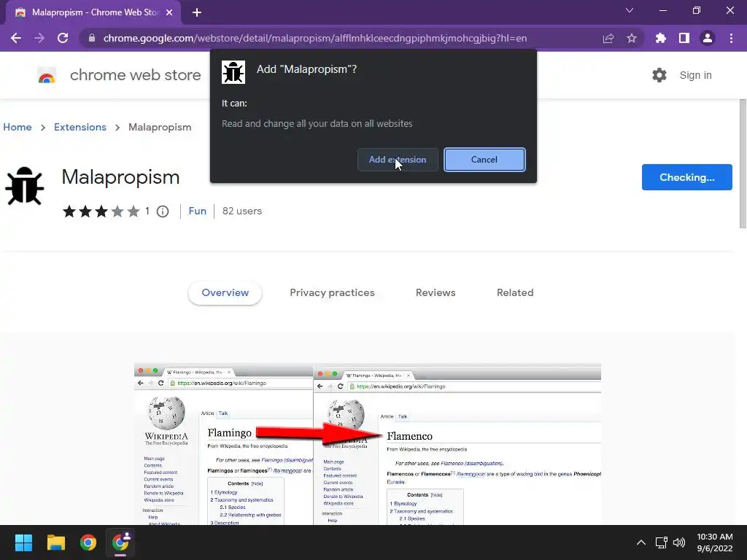747x560 pixels.
Task: Show hidden tray icons chevron
Action: (x=641, y=542)
